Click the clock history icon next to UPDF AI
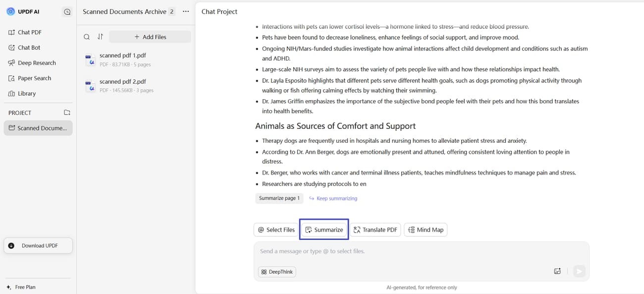The height and width of the screenshot is (294, 644). click(67, 11)
